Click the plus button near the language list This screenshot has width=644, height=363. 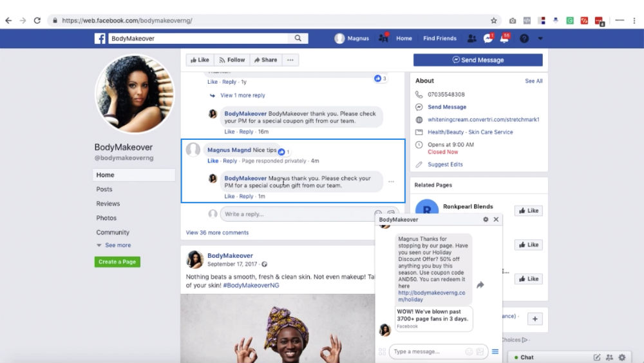click(x=535, y=319)
